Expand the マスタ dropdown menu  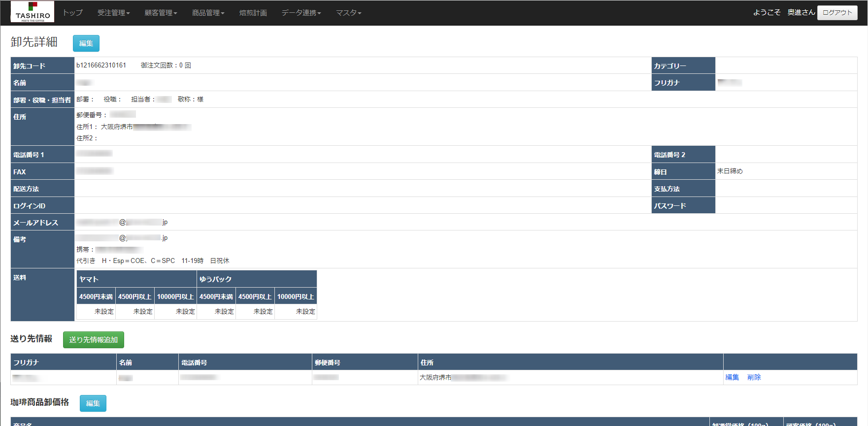348,13
